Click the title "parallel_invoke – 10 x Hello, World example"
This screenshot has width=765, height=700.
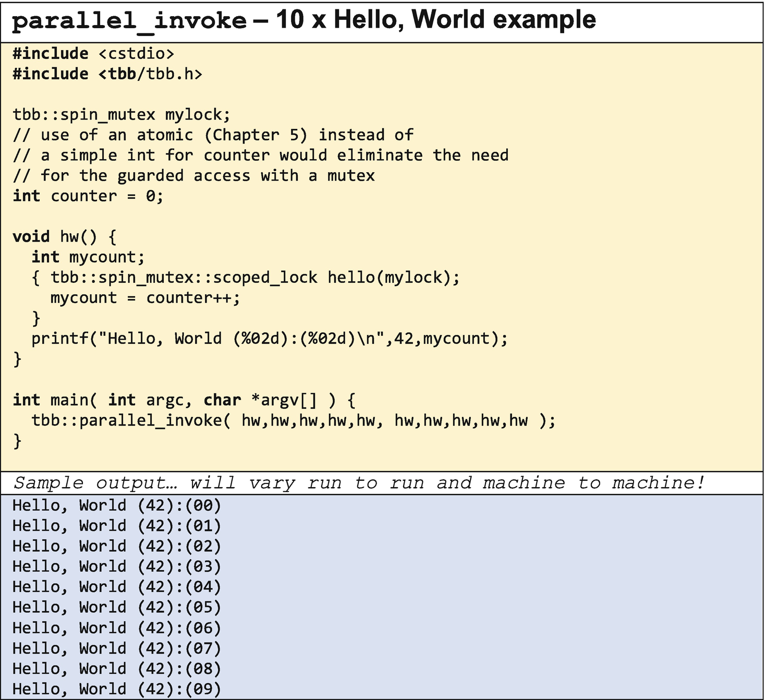coord(304,20)
